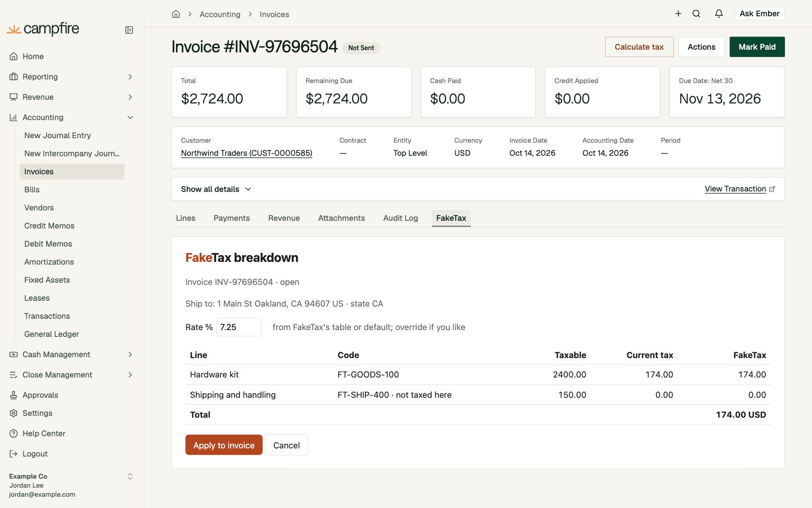Click the home breadcrumb icon
Screen dimensions: 812x508
[x=176, y=14]
